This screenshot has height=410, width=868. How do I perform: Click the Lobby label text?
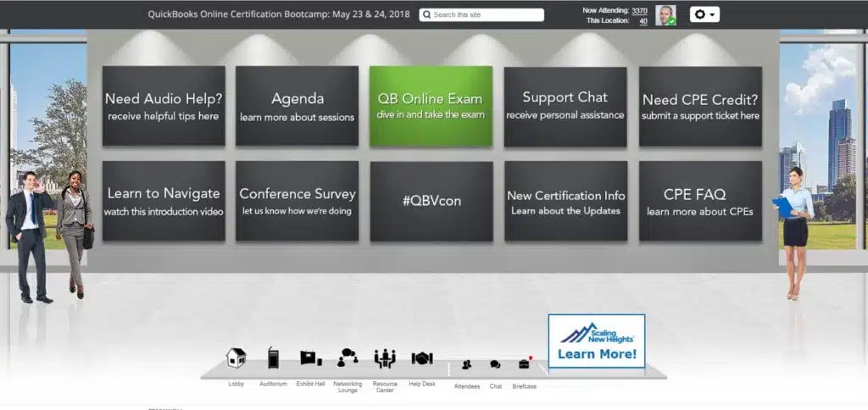click(x=236, y=384)
